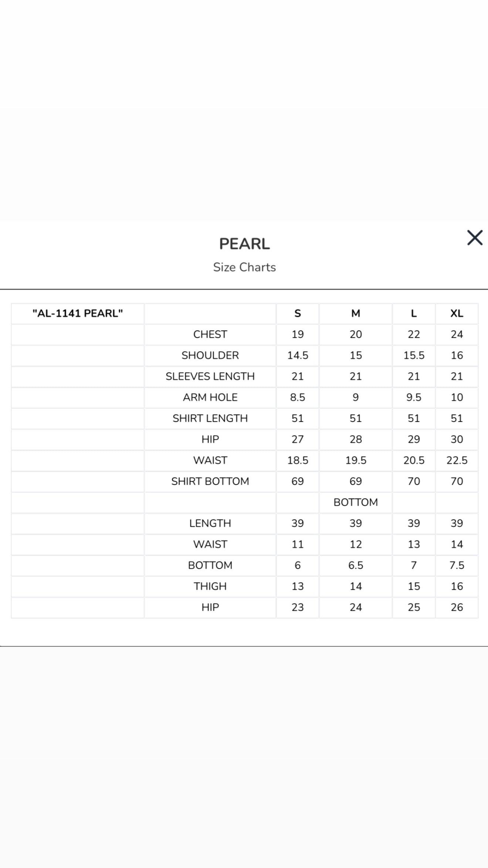This screenshot has height=868, width=488.
Task: Click the LENGTH row label
Action: 210,524
